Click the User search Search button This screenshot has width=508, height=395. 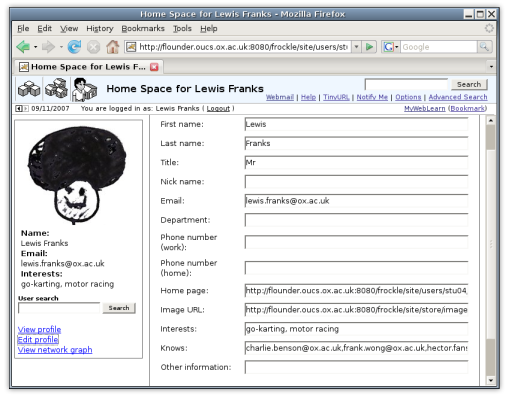[119, 308]
